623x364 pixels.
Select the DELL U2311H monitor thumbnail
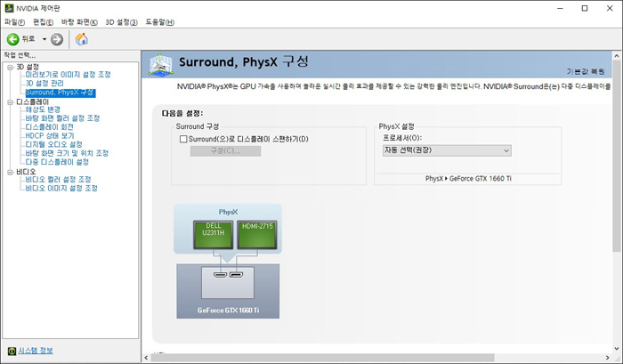click(x=214, y=234)
